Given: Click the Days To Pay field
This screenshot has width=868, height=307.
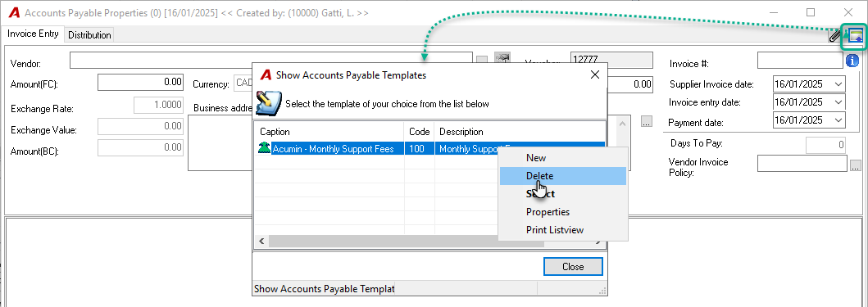Looking at the screenshot, I should (825, 146).
